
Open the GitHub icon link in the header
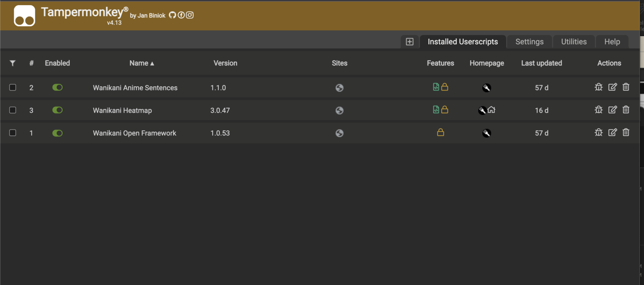point(172,15)
